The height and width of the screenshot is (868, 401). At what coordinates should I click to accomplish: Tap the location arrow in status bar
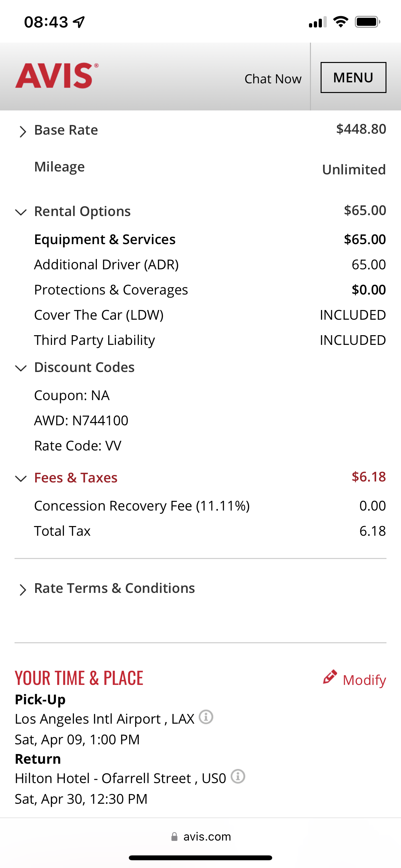79,22
